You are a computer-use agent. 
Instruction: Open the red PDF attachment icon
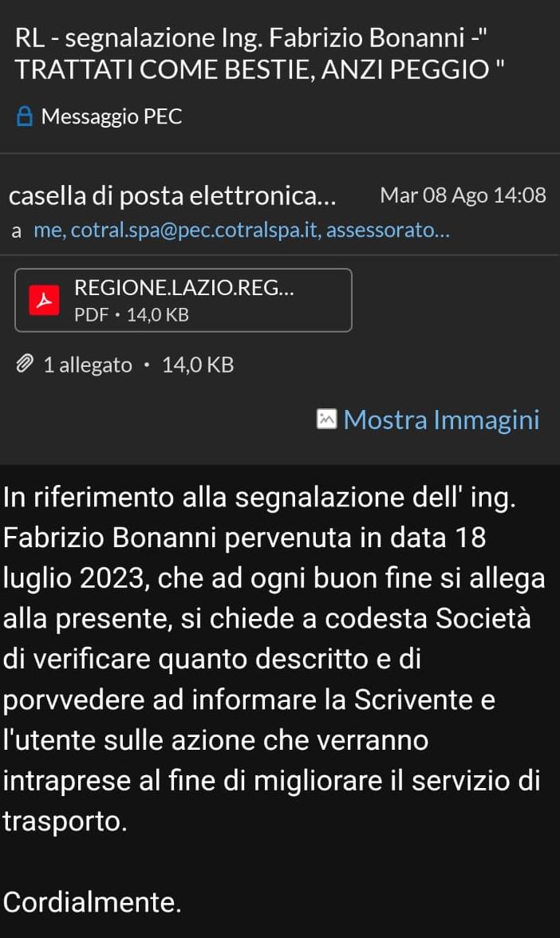(45, 300)
